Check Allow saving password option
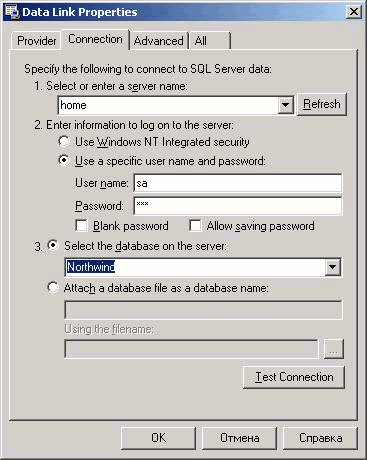Viewport: 367px width, 460px height. pos(195,226)
